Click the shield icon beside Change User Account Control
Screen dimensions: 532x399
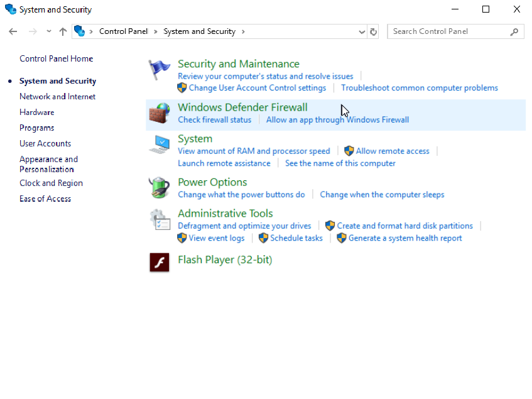coord(182,88)
